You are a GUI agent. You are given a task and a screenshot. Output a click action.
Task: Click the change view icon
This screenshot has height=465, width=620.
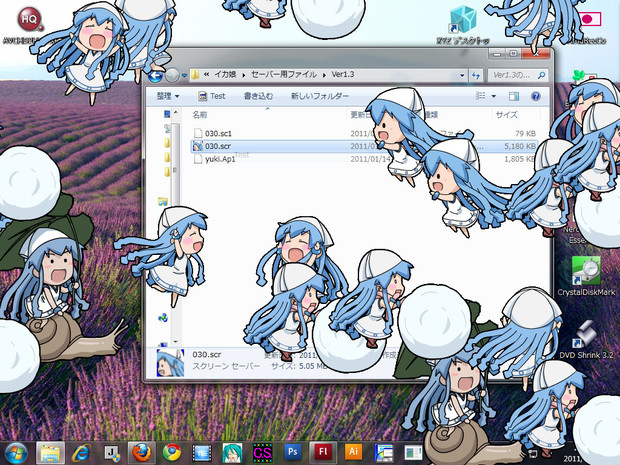480,96
